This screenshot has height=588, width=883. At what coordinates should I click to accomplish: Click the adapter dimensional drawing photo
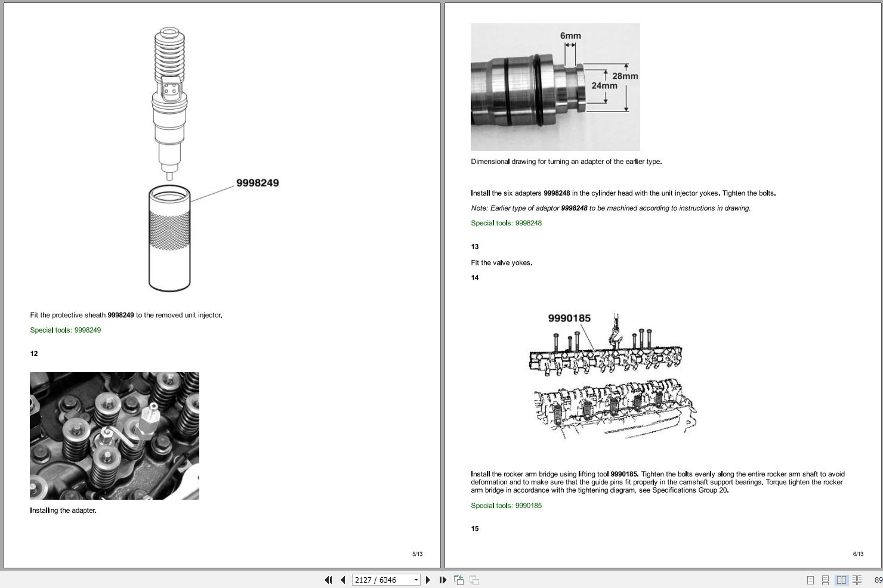[x=555, y=86]
